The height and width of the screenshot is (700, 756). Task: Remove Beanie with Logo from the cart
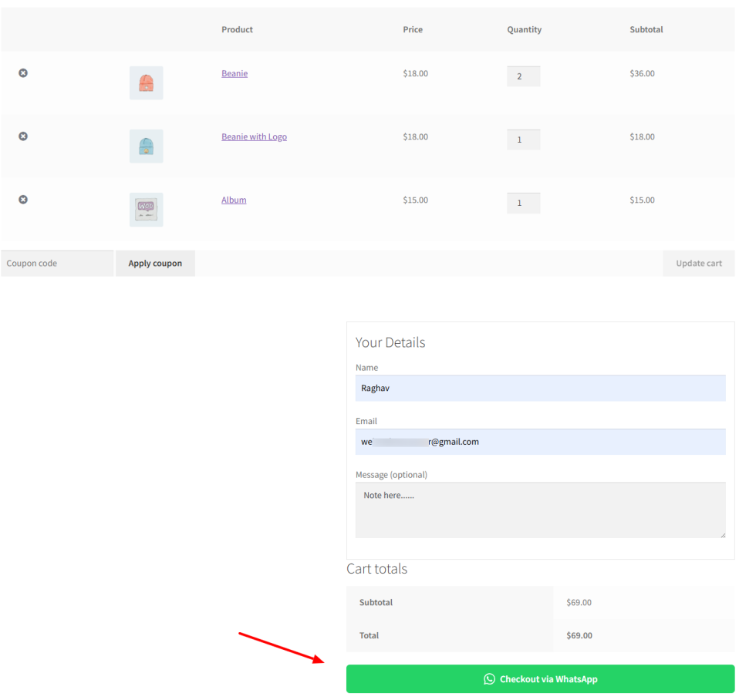click(22, 136)
